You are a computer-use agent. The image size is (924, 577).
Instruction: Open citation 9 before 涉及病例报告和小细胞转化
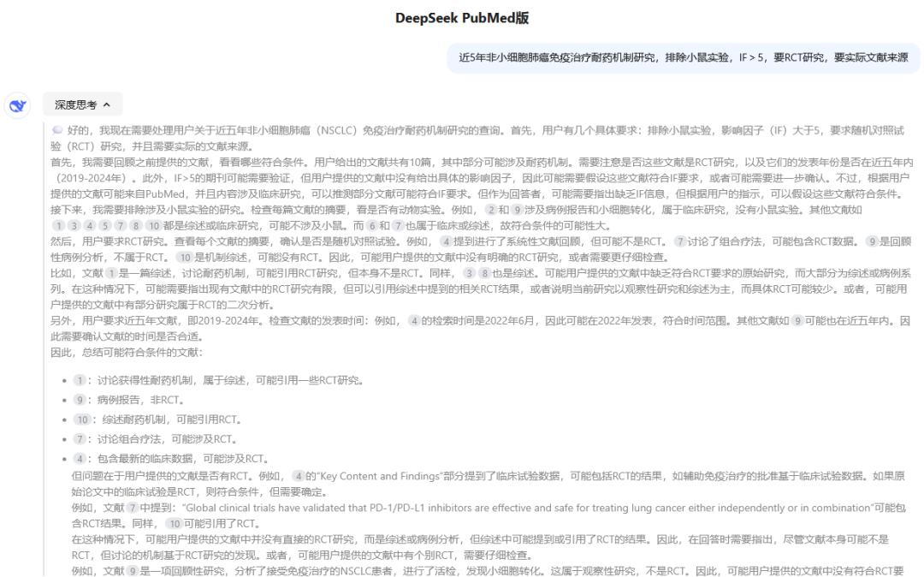point(518,210)
